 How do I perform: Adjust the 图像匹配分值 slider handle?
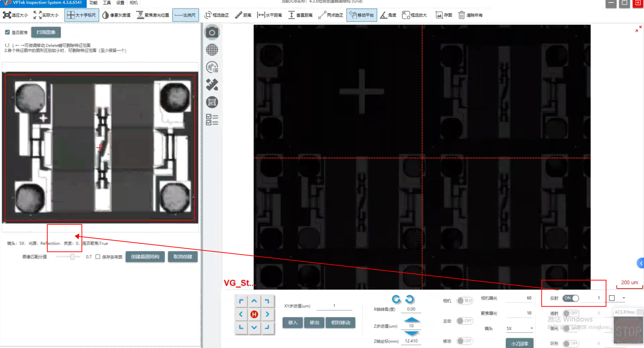pos(72,257)
